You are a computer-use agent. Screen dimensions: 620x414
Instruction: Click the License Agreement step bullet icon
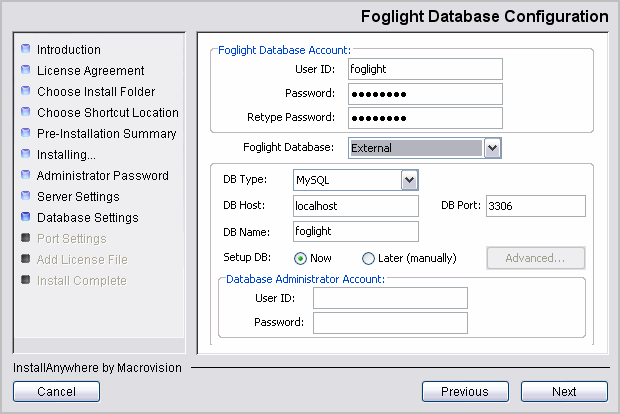click(26, 71)
